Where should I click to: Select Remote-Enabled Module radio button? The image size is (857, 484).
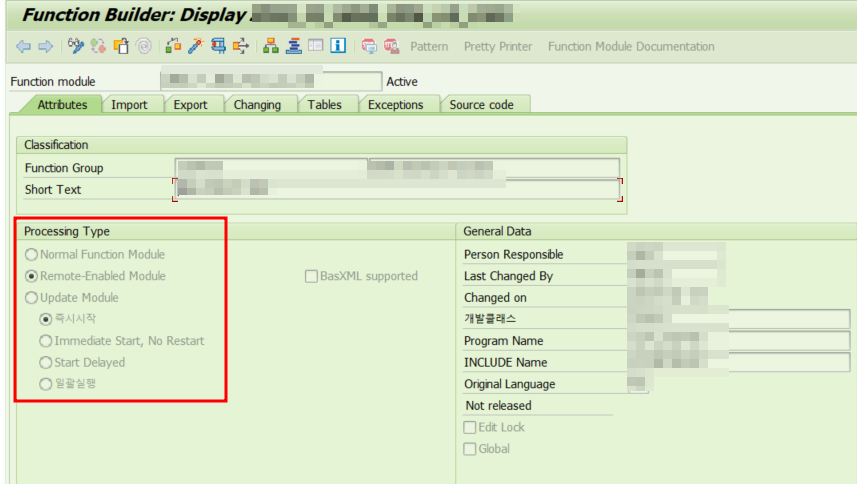pos(31,276)
